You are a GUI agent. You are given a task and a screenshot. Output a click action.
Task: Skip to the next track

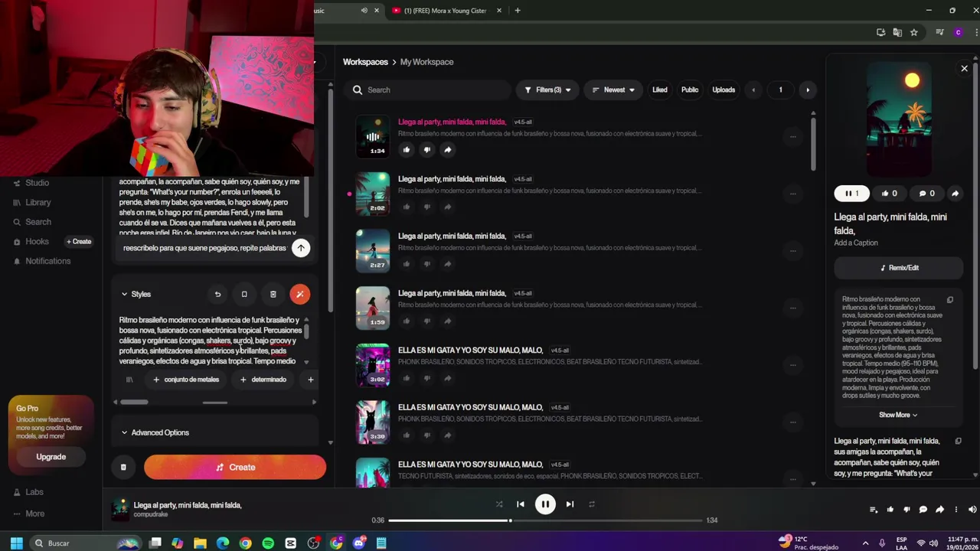pyautogui.click(x=570, y=504)
